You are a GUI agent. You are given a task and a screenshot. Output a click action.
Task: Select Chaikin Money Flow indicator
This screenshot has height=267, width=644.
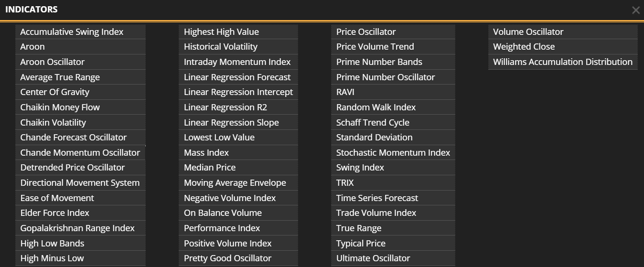click(60, 107)
